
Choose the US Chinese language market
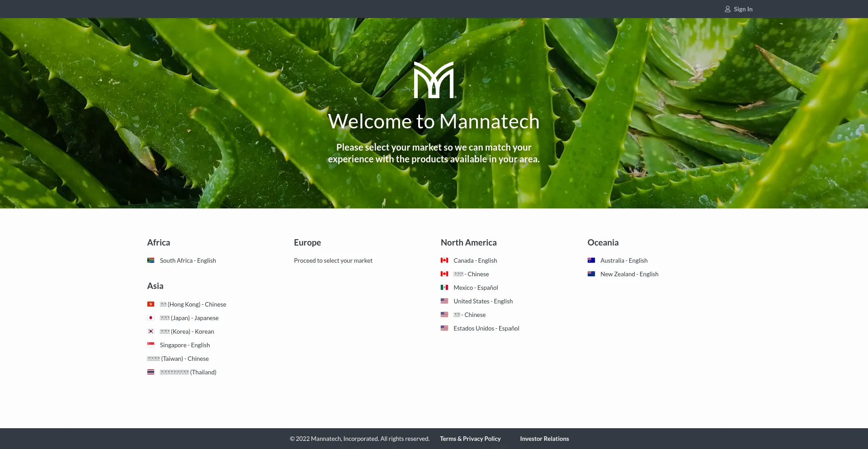point(469,315)
